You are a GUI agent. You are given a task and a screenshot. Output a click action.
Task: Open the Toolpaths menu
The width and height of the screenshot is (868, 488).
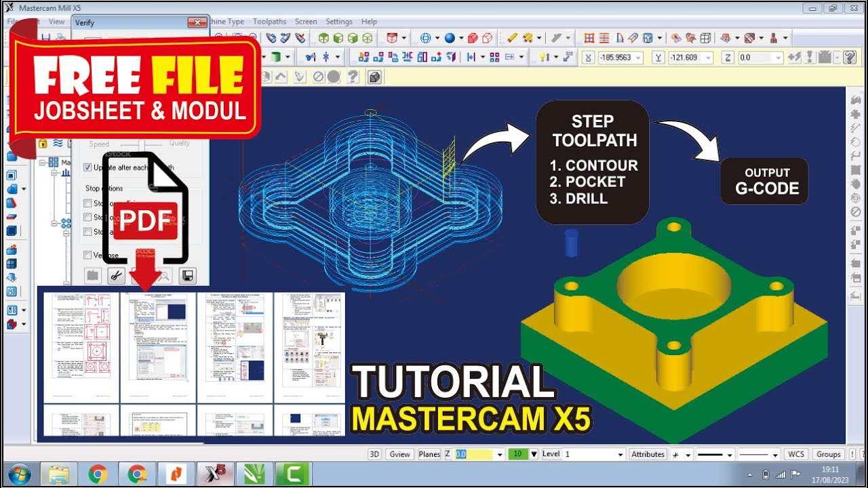tap(269, 22)
